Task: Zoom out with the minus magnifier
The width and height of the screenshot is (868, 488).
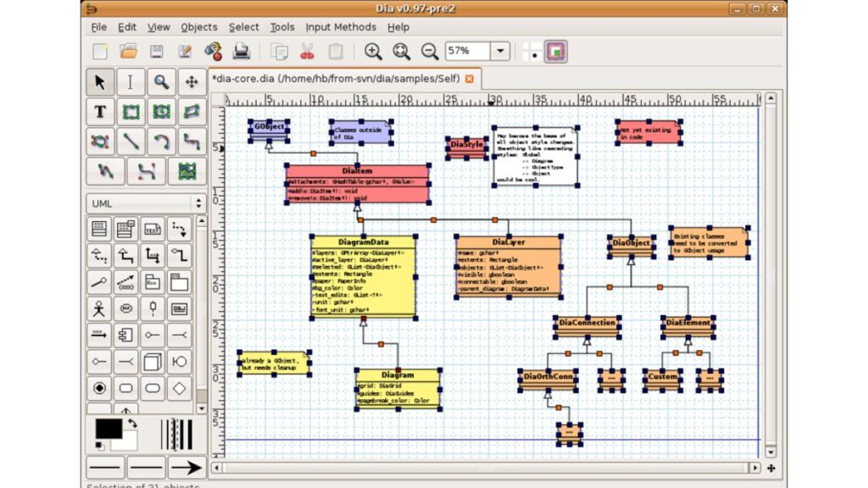Action: [430, 52]
